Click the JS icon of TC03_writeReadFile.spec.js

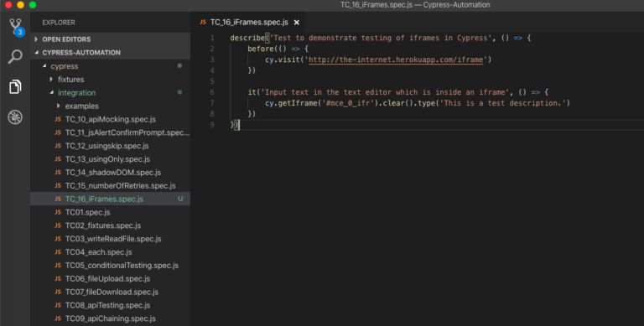(58, 239)
